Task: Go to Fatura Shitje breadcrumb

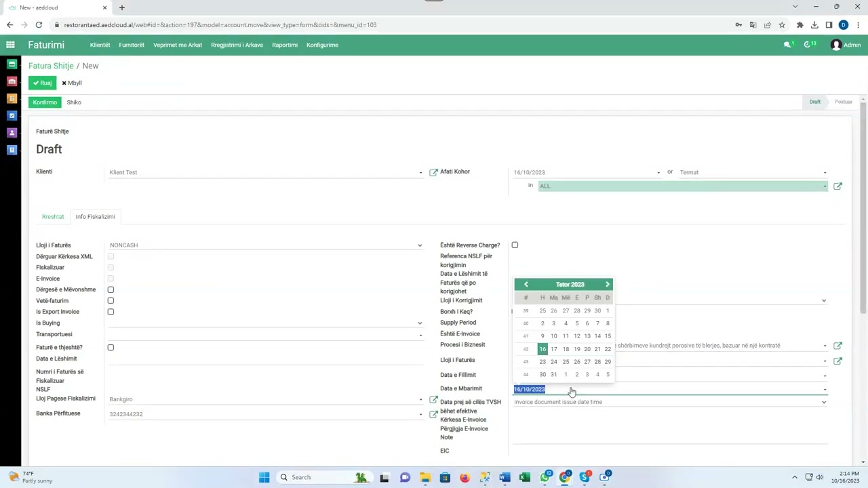Action: click(51, 66)
